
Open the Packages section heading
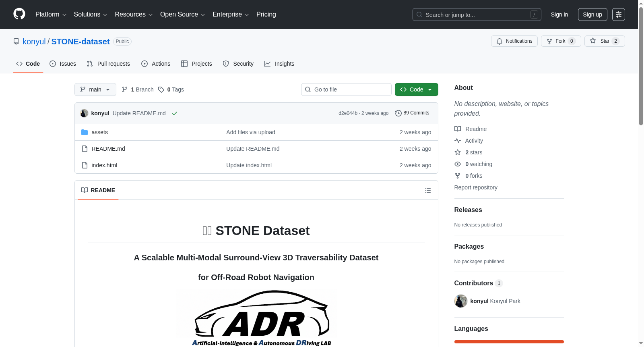[x=469, y=247]
